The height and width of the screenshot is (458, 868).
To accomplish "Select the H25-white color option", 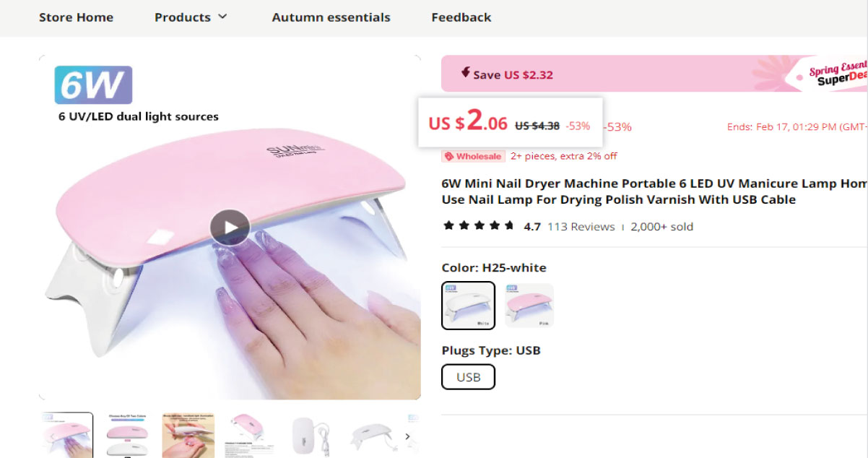I will tap(468, 306).
